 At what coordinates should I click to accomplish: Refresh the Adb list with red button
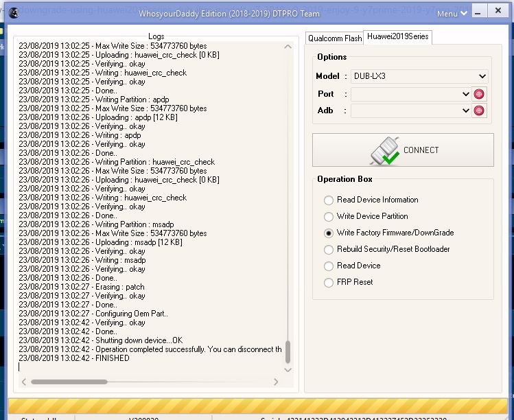[x=479, y=110]
